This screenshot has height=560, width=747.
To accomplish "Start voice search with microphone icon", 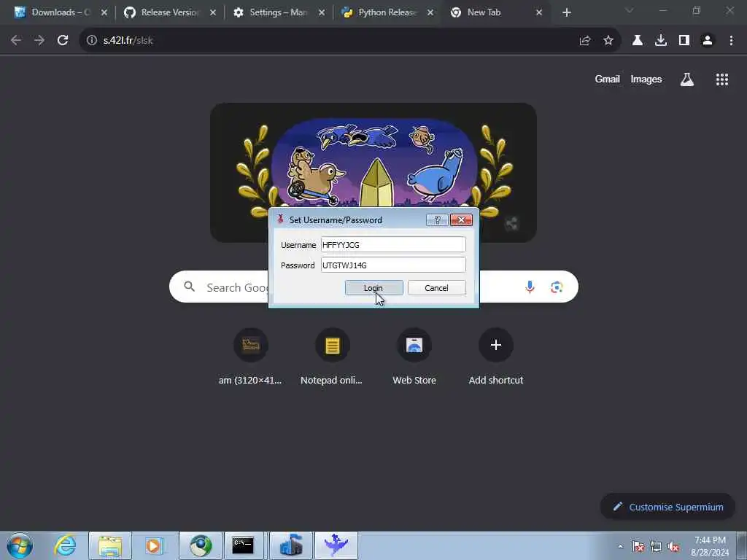I will (530, 287).
